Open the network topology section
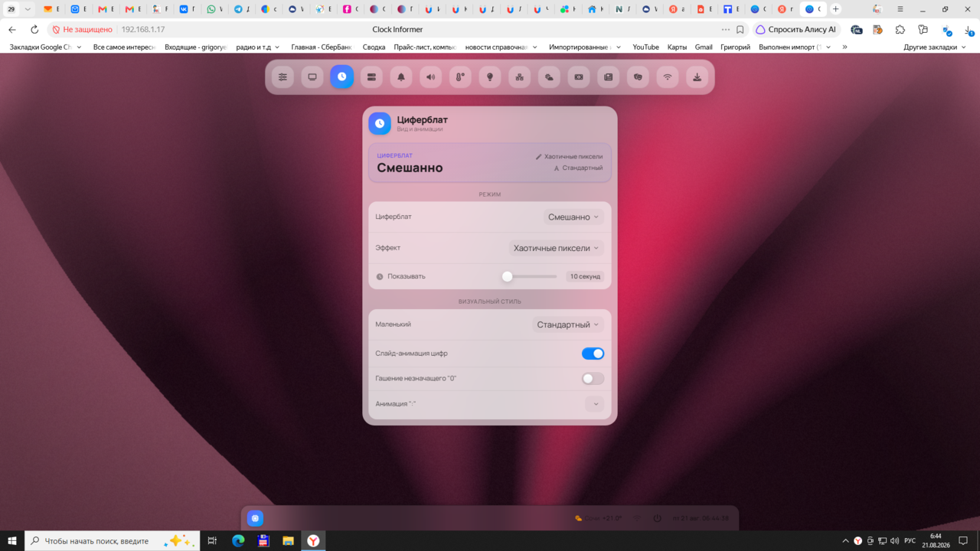The height and width of the screenshot is (551, 980). (520, 77)
